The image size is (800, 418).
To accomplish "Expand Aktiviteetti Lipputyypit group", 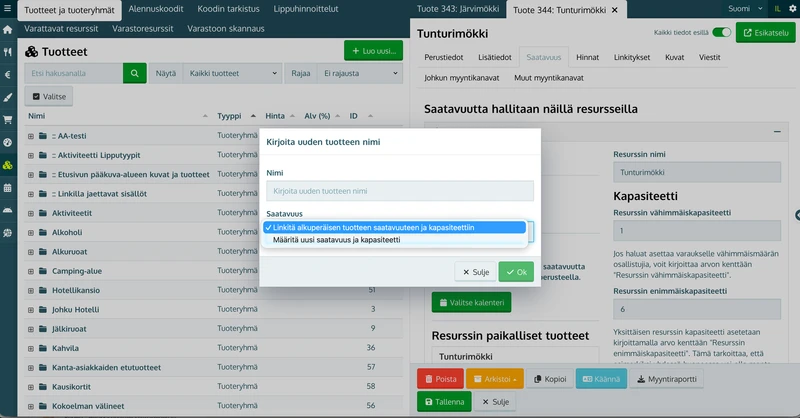I will [x=31, y=156].
